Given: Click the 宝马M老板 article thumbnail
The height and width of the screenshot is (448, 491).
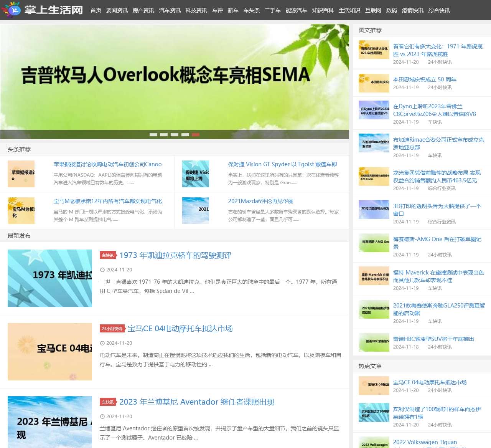Looking at the screenshot, I should [x=21, y=211].
